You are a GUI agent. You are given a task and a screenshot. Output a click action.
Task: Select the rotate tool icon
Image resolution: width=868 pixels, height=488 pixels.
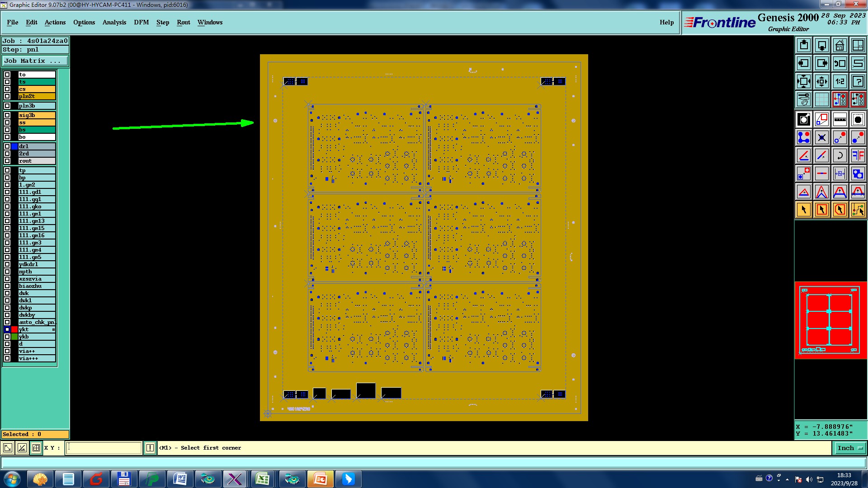tap(840, 155)
